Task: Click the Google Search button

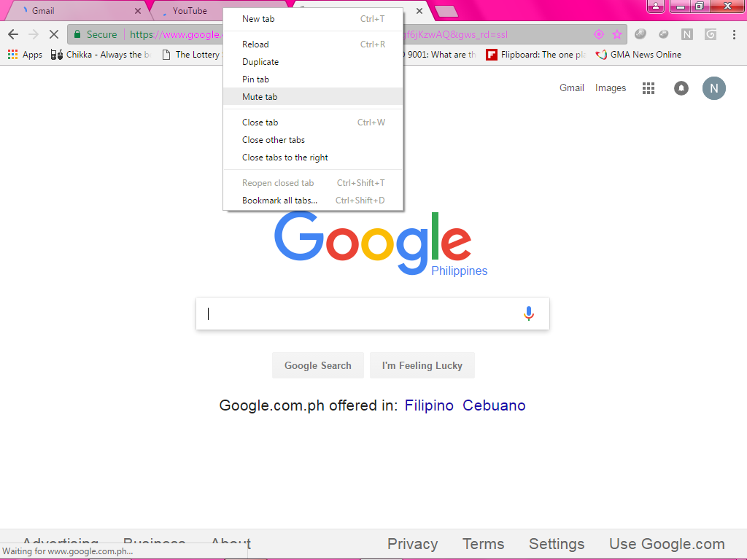Action: (318, 365)
